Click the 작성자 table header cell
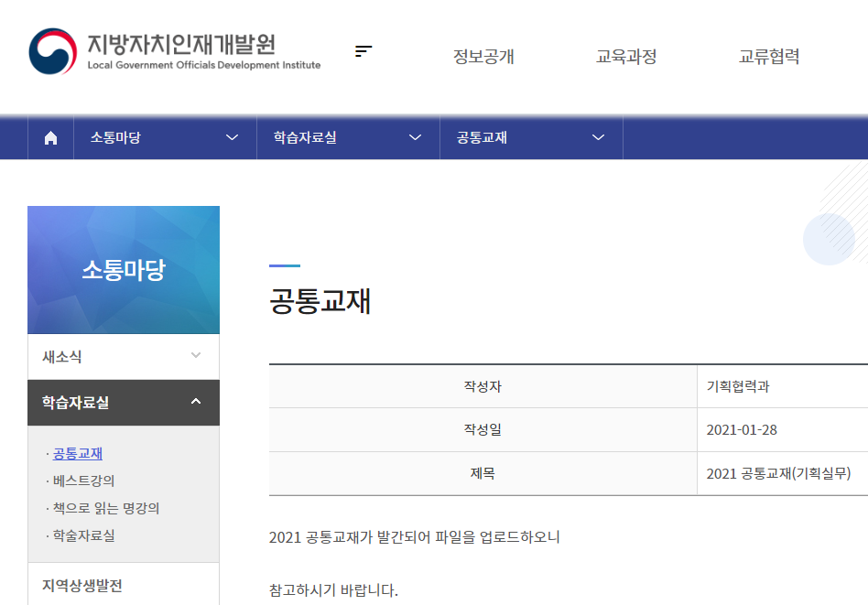The width and height of the screenshot is (868, 605). tap(483, 386)
